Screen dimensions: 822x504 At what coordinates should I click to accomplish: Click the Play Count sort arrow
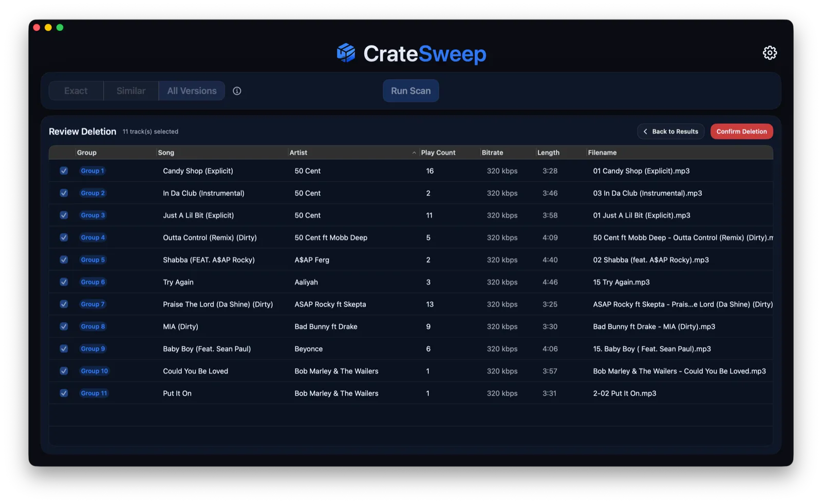point(414,153)
